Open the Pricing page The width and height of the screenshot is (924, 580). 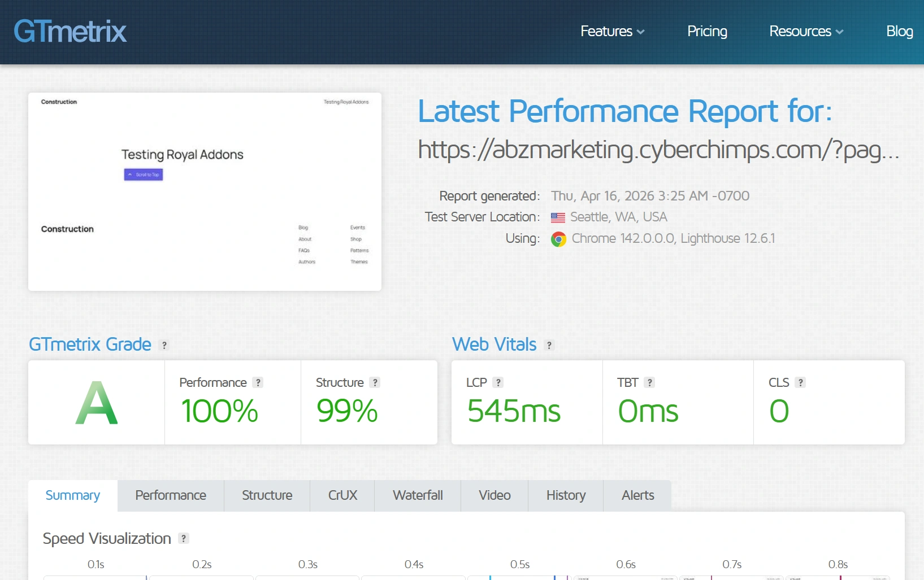[x=707, y=32]
